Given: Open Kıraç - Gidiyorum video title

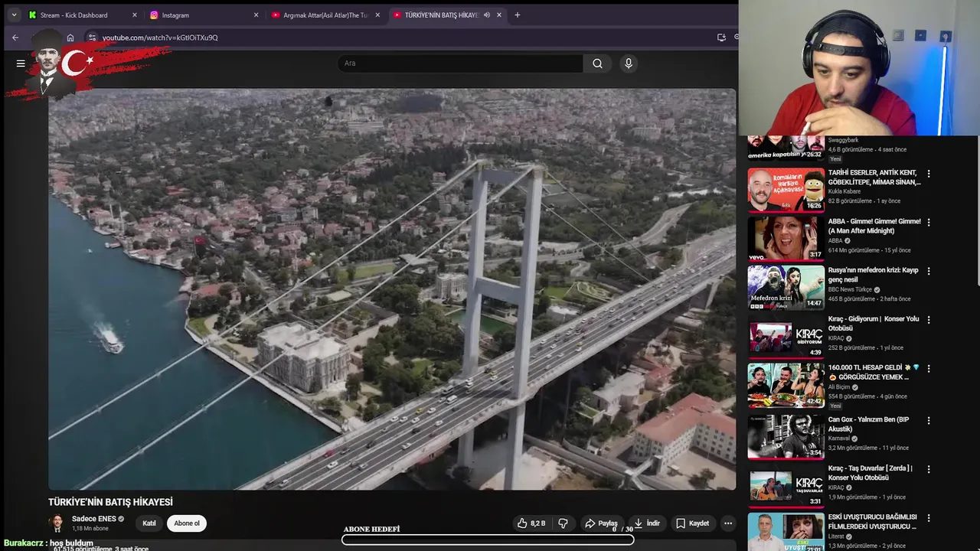Looking at the screenshot, I should tap(874, 324).
